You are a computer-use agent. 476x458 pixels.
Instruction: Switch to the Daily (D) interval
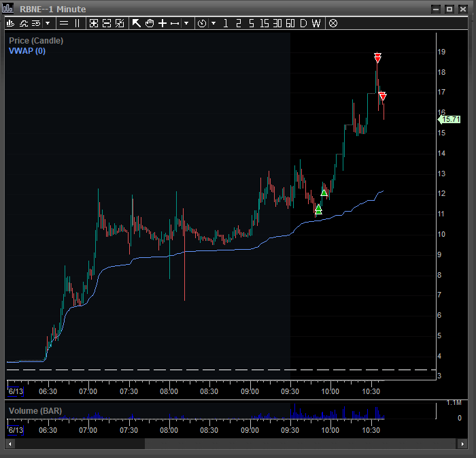pyautogui.click(x=303, y=23)
